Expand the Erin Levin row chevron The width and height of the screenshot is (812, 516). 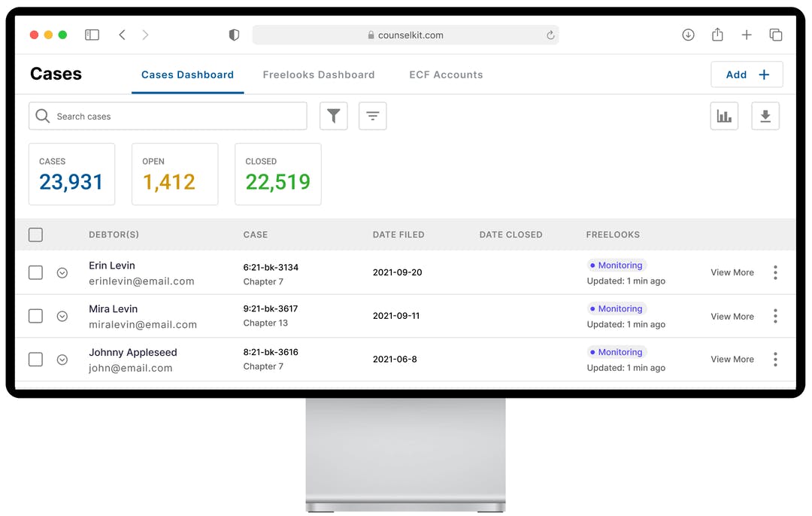[62, 273]
